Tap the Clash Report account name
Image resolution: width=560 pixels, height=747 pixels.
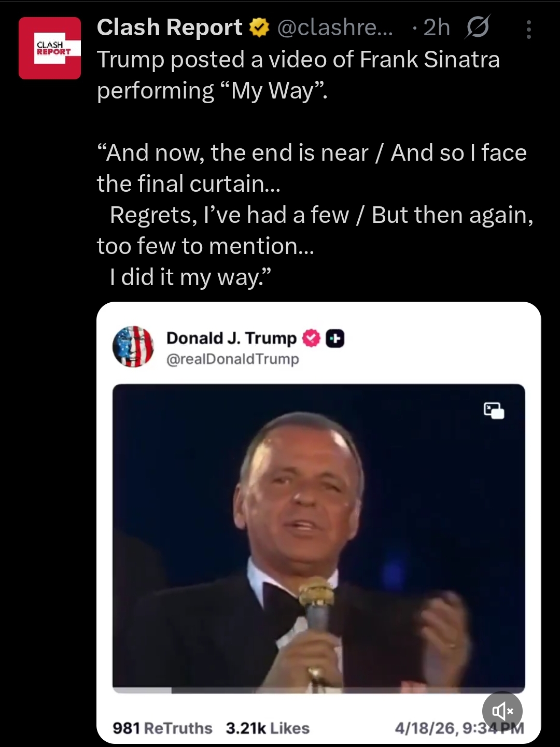pos(169,27)
